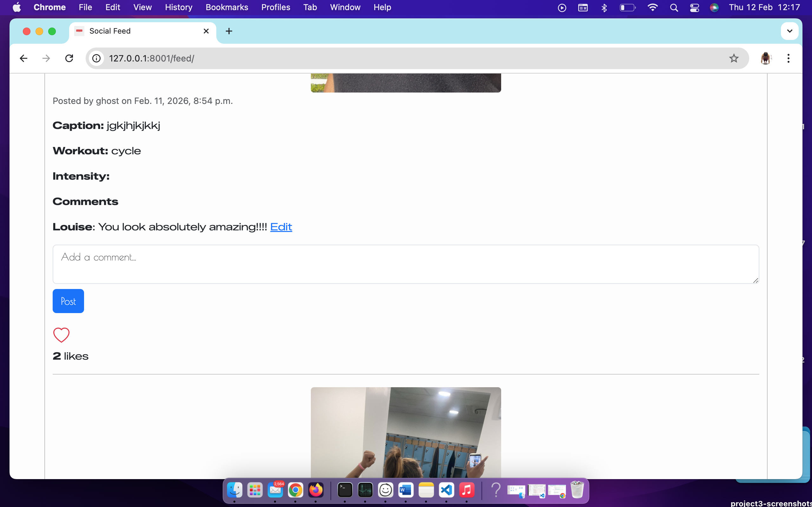Open the Bookmarks menu
This screenshot has height=507, width=812.
pyautogui.click(x=227, y=7)
